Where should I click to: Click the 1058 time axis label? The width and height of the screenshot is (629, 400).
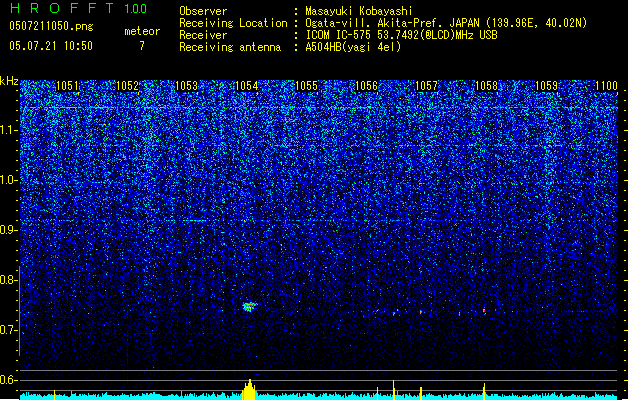(486, 86)
